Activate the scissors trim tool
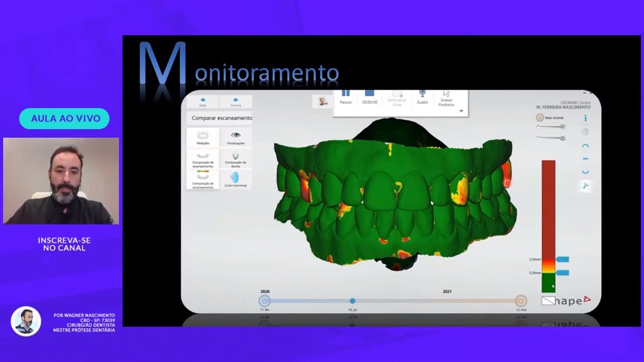The width and height of the screenshot is (644, 362). click(x=585, y=186)
